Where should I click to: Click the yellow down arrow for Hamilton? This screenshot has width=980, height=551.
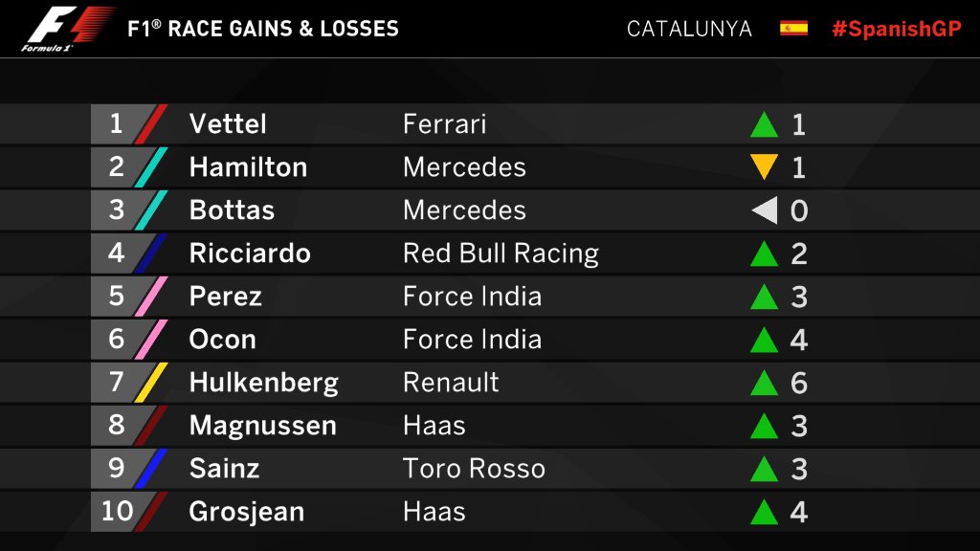pyautogui.click(x=764, y=166)
